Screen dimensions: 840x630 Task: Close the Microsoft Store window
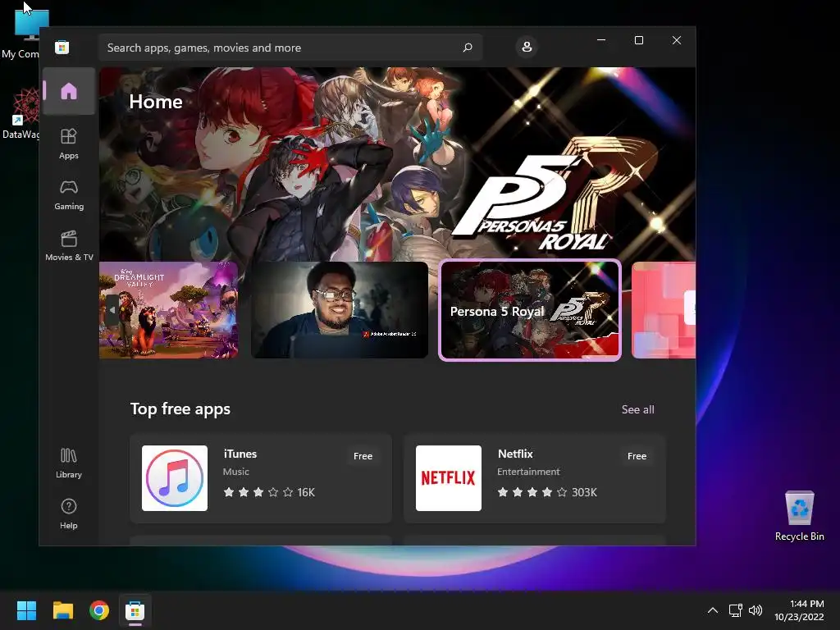pos(677,40)
